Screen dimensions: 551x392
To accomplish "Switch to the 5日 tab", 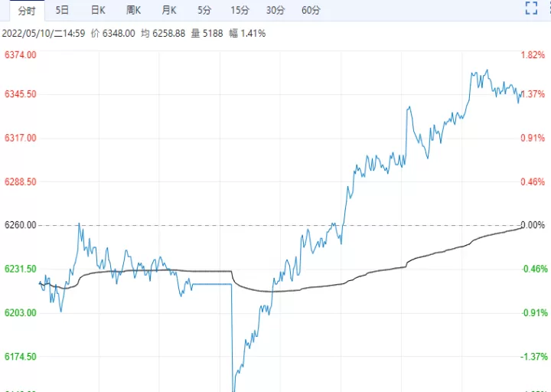I will [62, 10].
